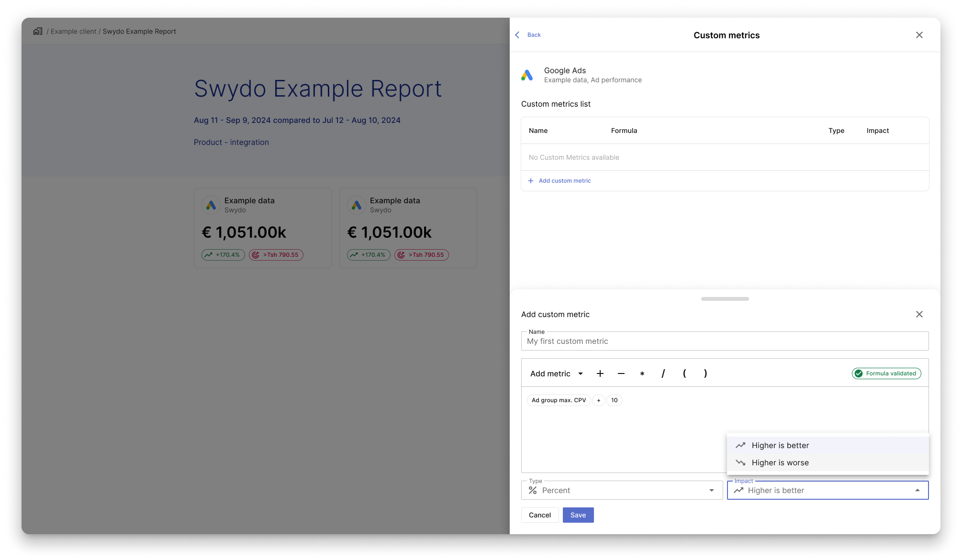The image size is (962, 560).
Task: Click No Custom Metrics available text
Action: pos(574,157)
